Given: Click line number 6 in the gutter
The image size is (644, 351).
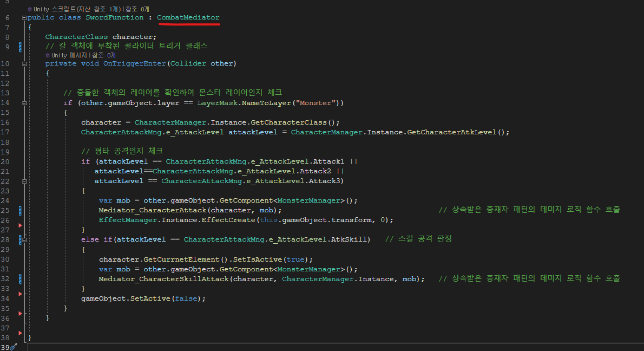Looking at the screenshot, I should point(8,18).
